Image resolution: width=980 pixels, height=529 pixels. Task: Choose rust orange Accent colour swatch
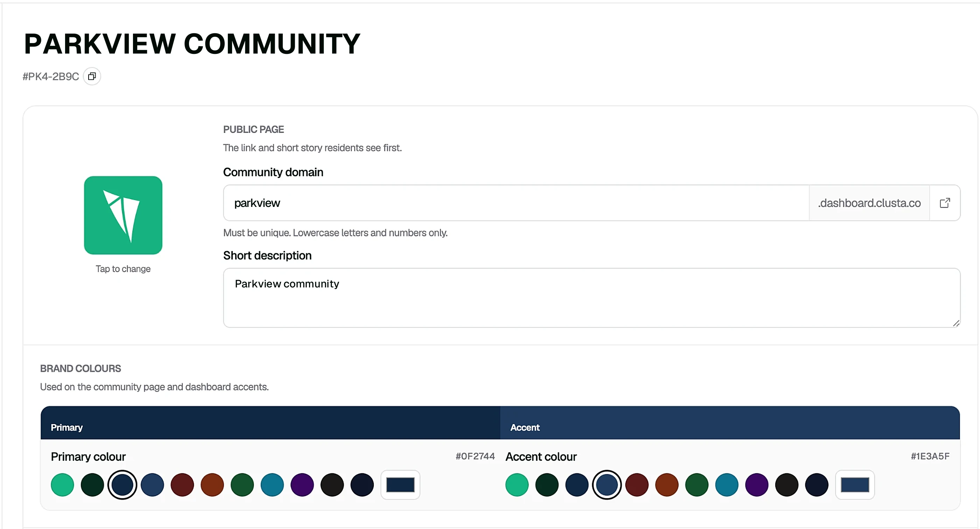667,485
